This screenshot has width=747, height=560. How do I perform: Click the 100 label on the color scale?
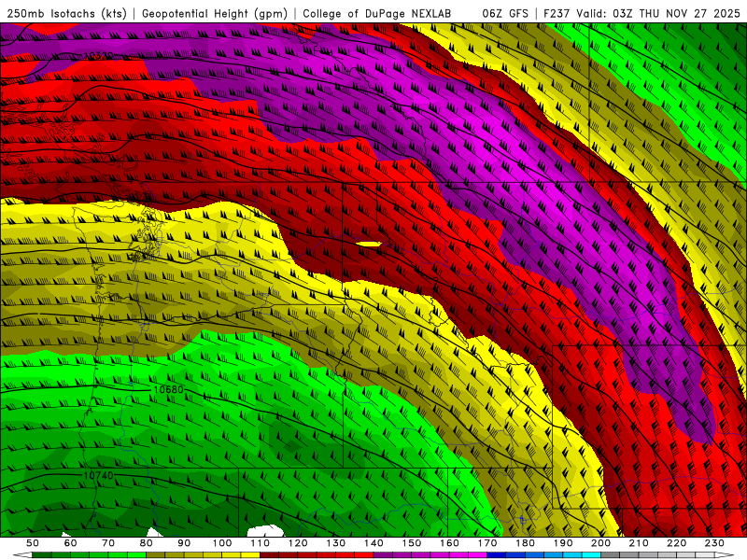pyautogui.click(x=222, y=543)
